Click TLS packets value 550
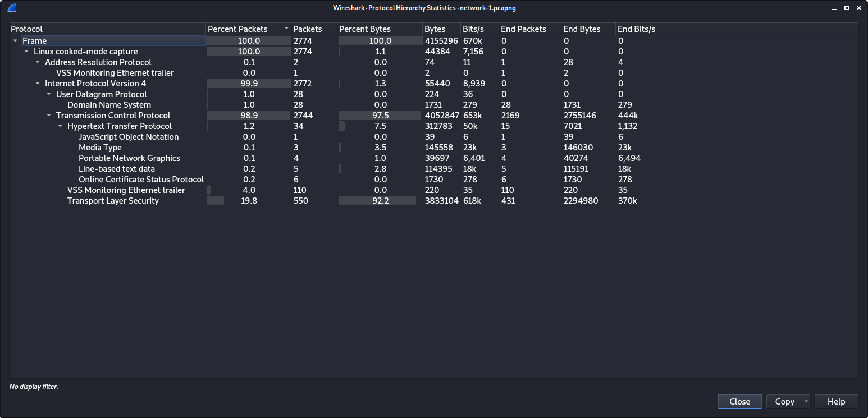 click(x=300, y=201)
